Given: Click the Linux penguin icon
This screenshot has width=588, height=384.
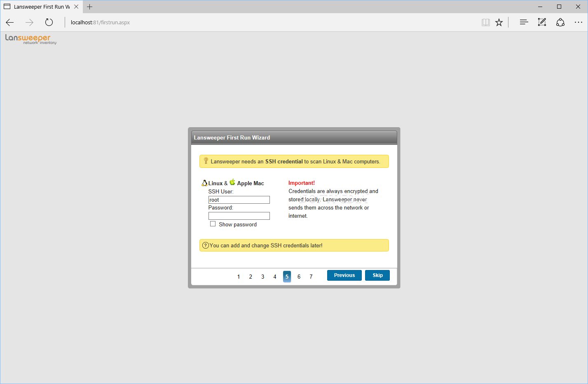Looking at the screenshot, I should click(x=204, y=183).
